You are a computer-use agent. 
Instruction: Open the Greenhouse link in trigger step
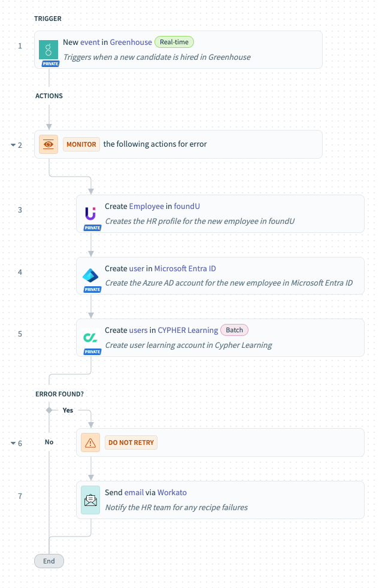131,42
